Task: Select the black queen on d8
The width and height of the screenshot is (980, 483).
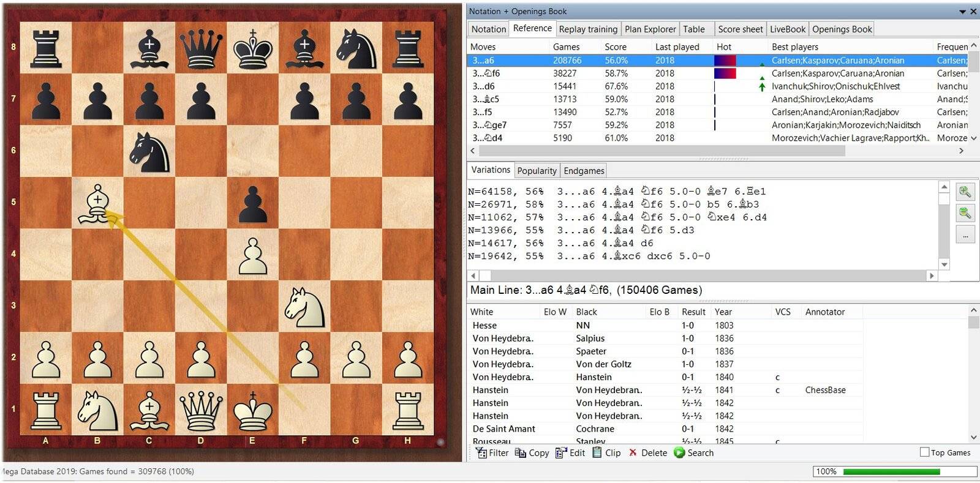Action: point(201,48)
